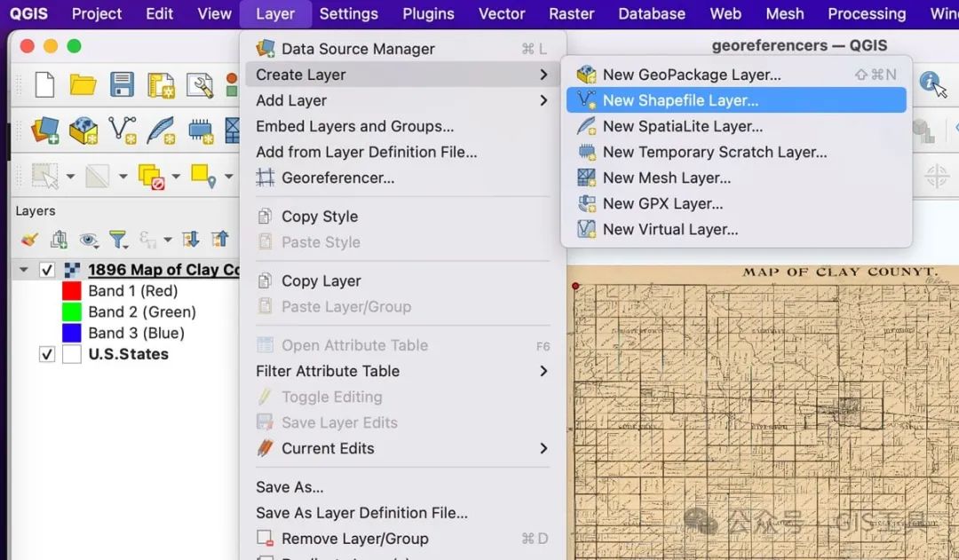Viewport: 959px width, 560px height.
Task: Open the Raster menu
Action: [x=571, y=13]
